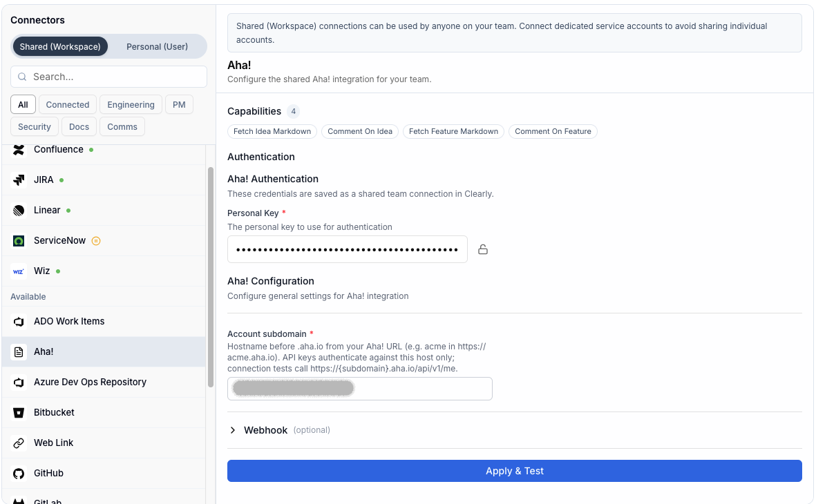Open the Linear connector row
Image resolution: width=816 pixels, height=504 pixels.
[x=104, y=210]
